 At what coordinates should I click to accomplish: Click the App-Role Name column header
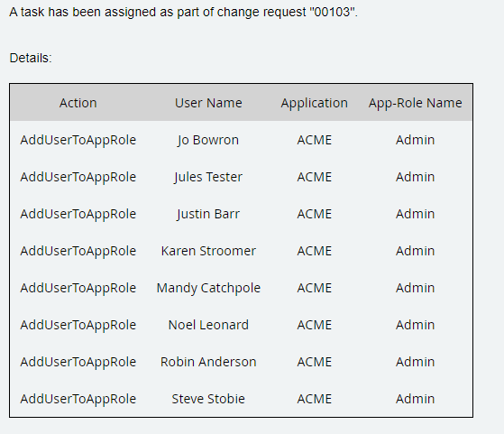click(415, 103)
